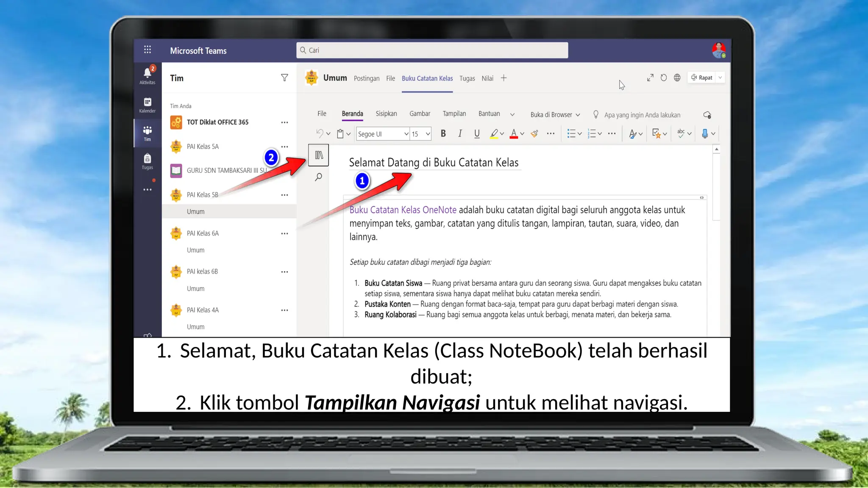Open the Sisipkan ribbon tab
868x488 pixels.
click(x=386, y=114)
